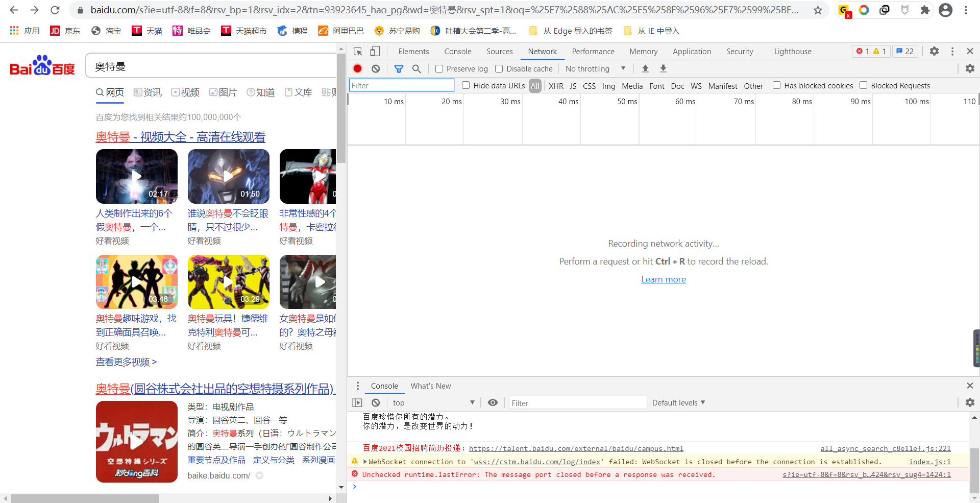Click the 22 messages badge
This screenshot has width=980, height=503.
[x=905, y=51]
